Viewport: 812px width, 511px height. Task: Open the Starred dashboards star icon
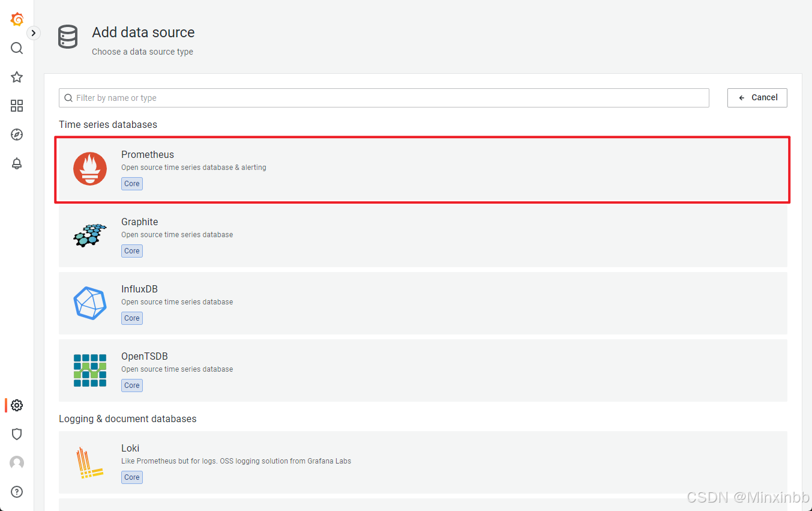(17, 77)
